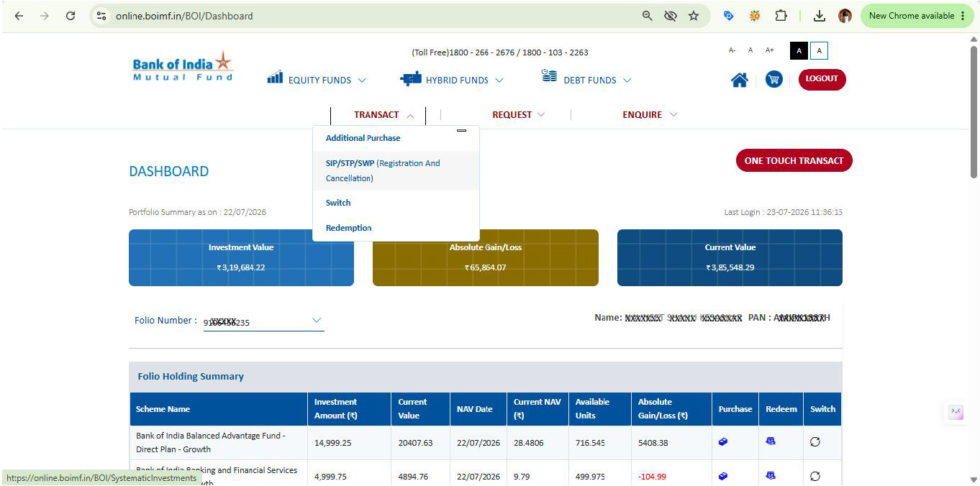Viewport: 980px width, 486px height.
Task: Decrease font size with A- control
Action: pyautogui.click(x=732, y=50)
